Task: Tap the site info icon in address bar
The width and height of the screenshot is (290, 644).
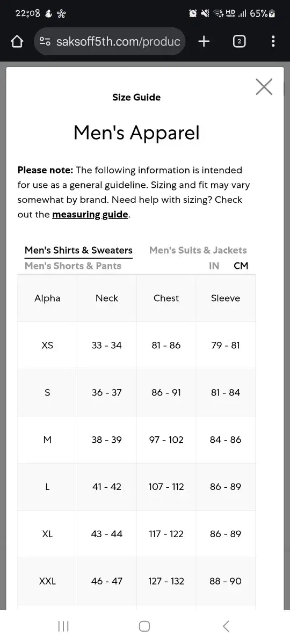Action: (x=45, y=41)
